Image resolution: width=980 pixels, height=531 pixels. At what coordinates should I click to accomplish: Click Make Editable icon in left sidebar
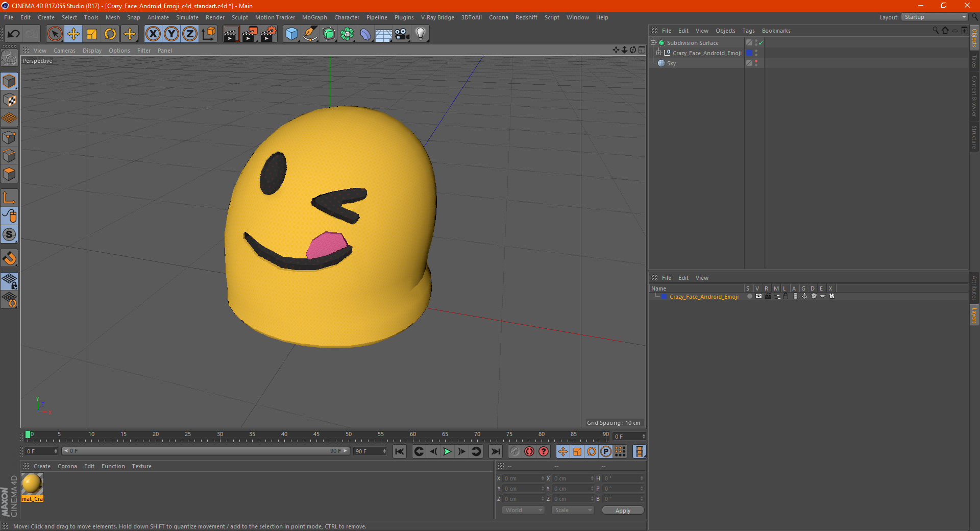pos(9,59)
